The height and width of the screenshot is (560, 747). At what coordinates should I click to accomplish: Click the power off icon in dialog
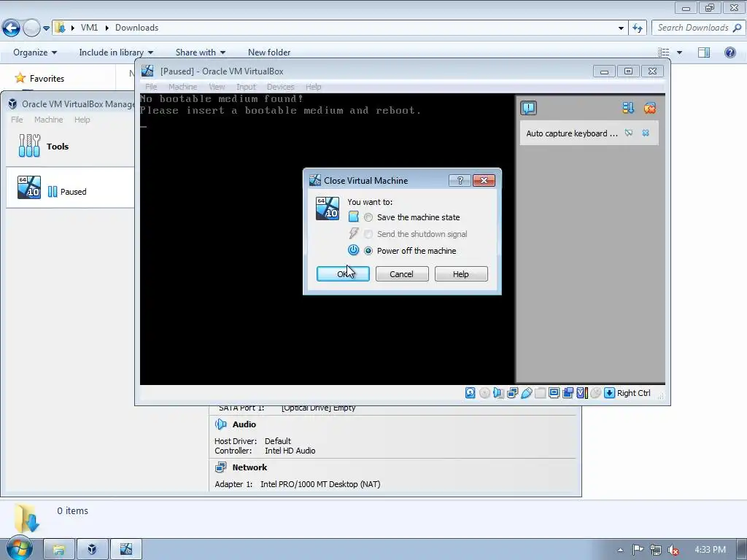point(353,250)
